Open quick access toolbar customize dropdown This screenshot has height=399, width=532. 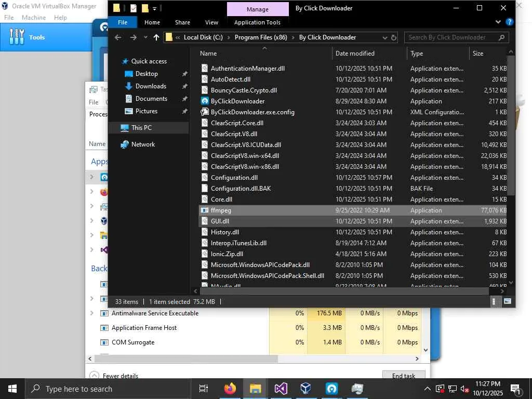tap(154, 8)
